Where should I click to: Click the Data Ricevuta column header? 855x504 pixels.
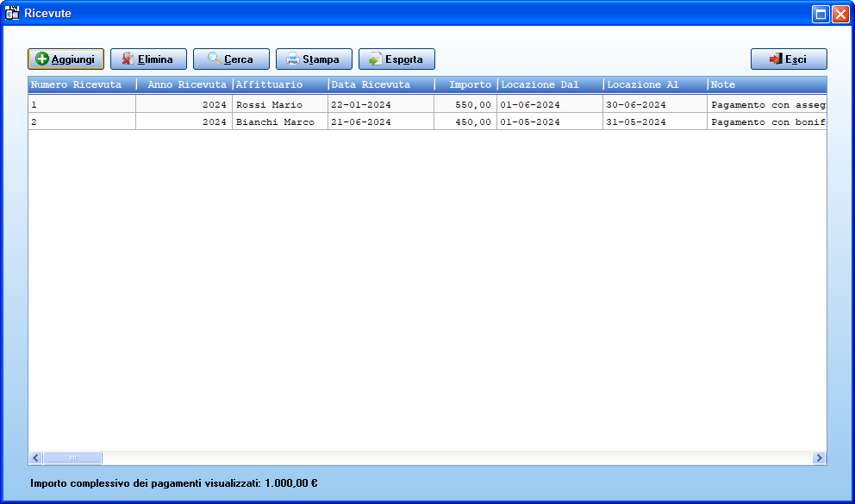[381, 84]
